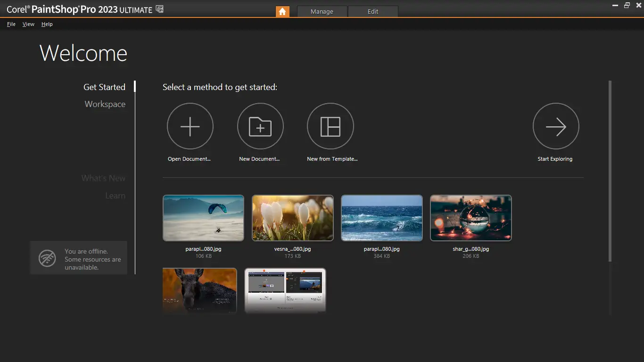This screenshot has height=362, width=644.
Task: Click the New Document folder icon
Action: [x=260, y=126]
